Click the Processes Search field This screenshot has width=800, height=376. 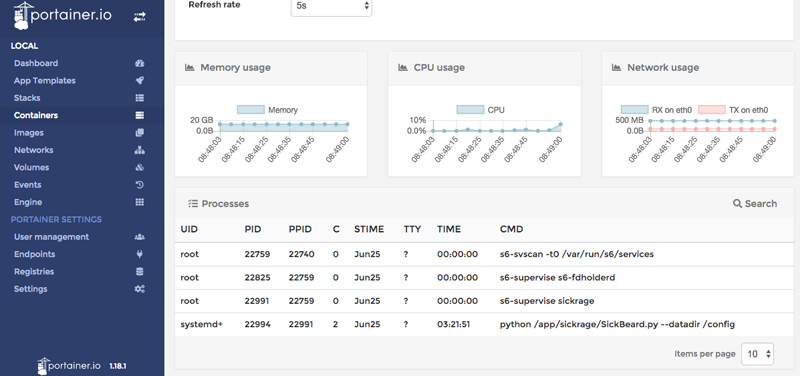click(x=755, y=204)
